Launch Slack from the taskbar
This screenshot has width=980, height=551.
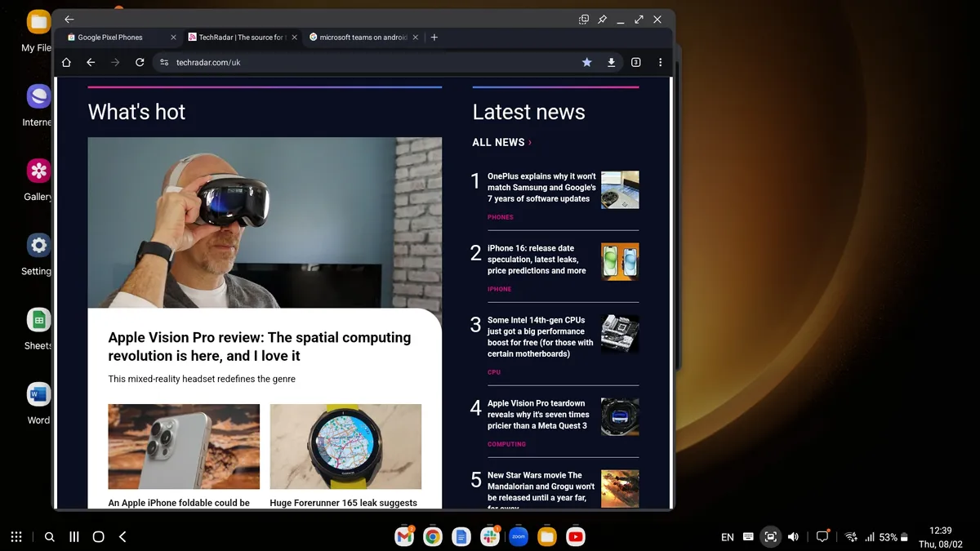pos(490,536)
